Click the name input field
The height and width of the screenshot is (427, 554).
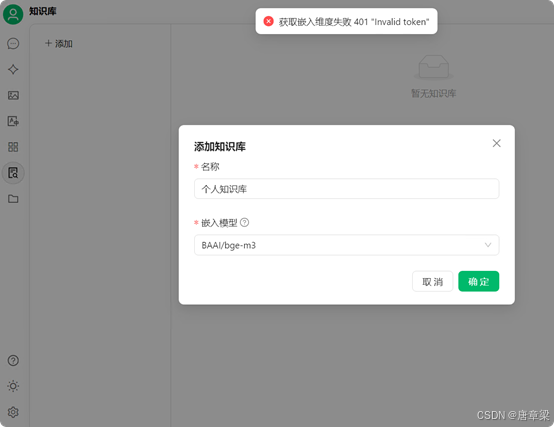coord(346,189)
